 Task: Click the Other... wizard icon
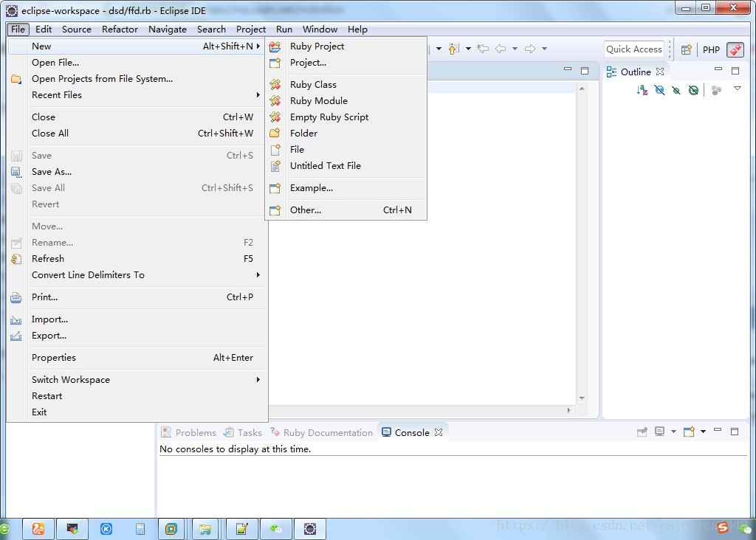[x=275, y=210]
